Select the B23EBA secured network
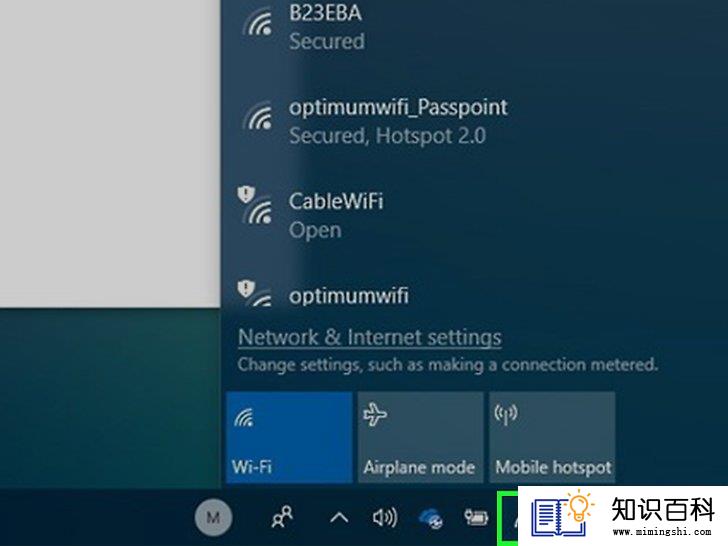 [474, 27]
